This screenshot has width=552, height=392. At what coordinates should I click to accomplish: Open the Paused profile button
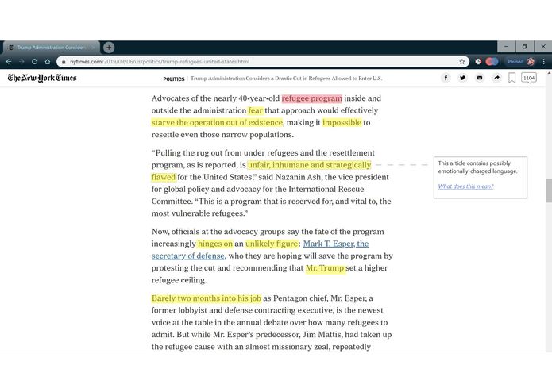coord(521,62)
